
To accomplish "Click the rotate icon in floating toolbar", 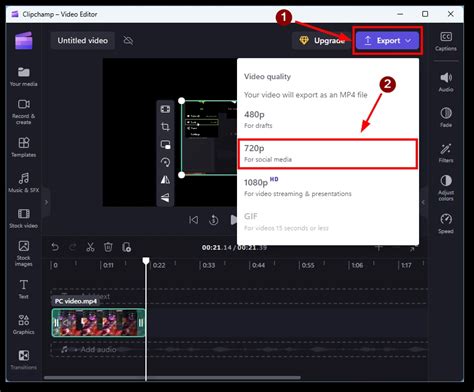I will point(165,162).
